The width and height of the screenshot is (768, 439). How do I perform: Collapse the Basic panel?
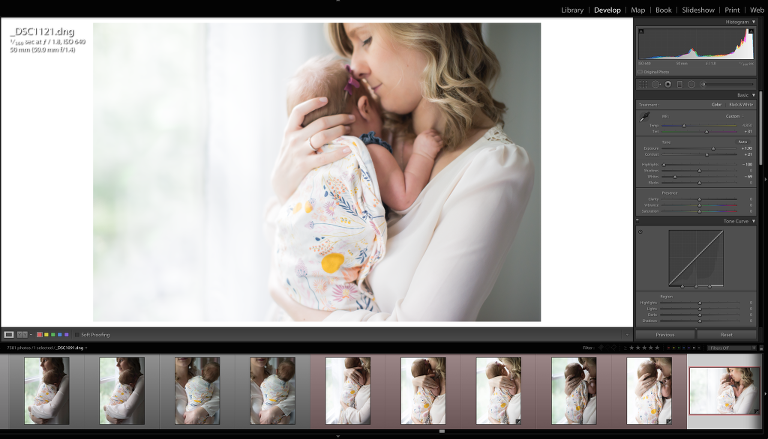pos(753,95)
